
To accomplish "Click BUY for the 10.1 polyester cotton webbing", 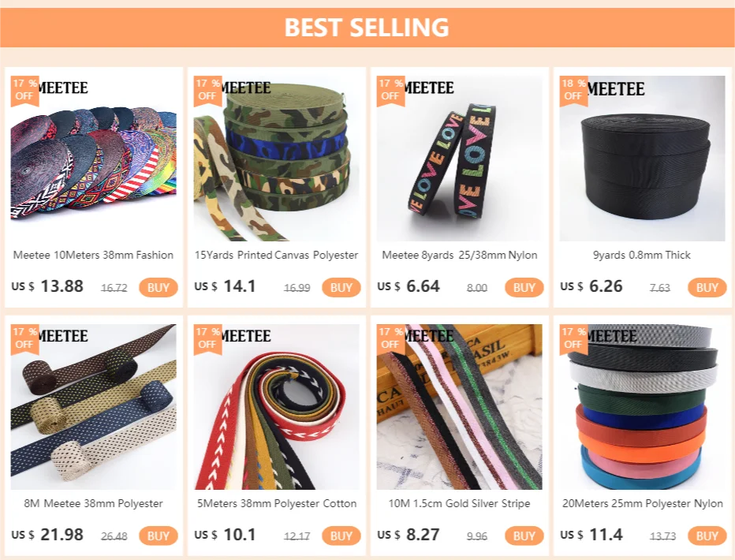I will point(341,536).
